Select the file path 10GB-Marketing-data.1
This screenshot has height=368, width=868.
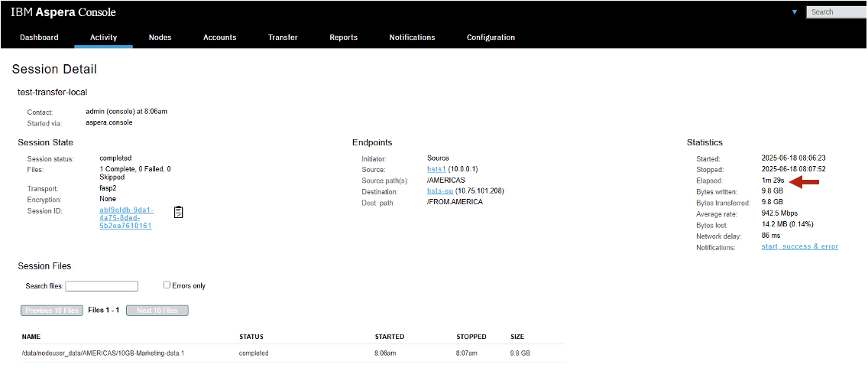(x=103, y=353)
